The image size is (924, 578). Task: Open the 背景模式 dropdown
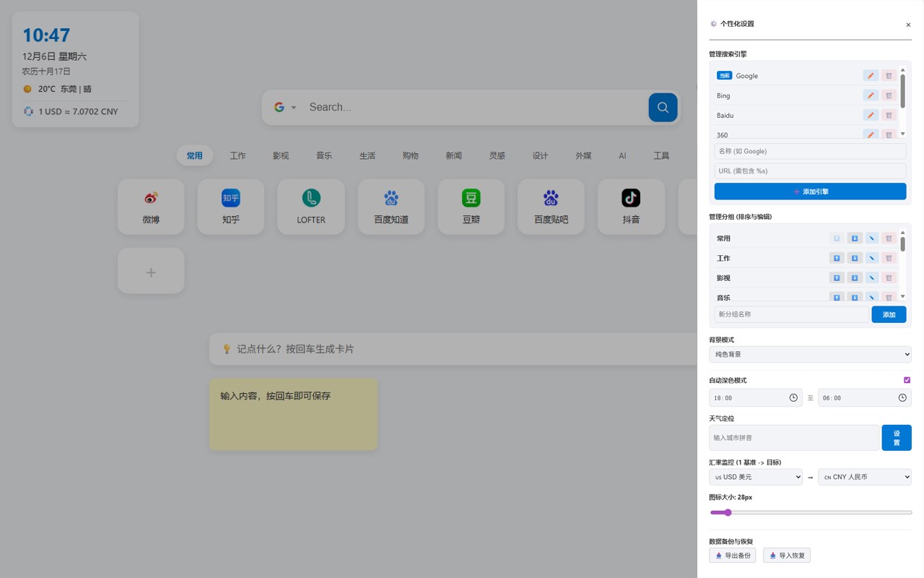coord(810,354)
